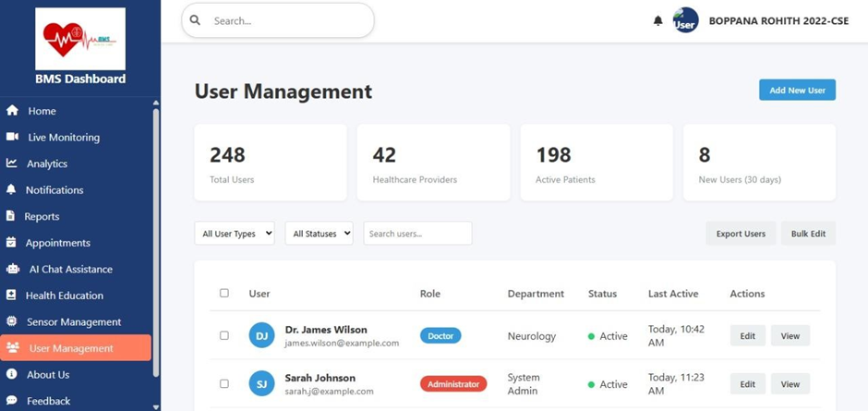This screenshot has width=868, height=411.
Task: Click the 8 New Users card
Action: 759,163
